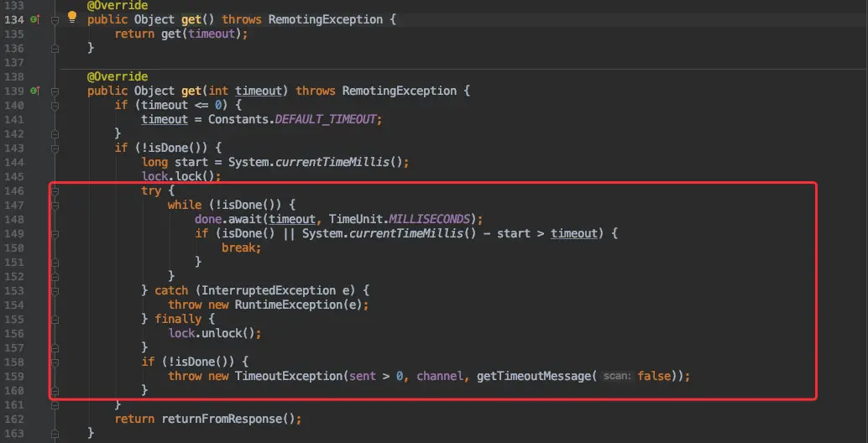Collapse the if (!isDone()) block at line 143

tap(55, 149)
